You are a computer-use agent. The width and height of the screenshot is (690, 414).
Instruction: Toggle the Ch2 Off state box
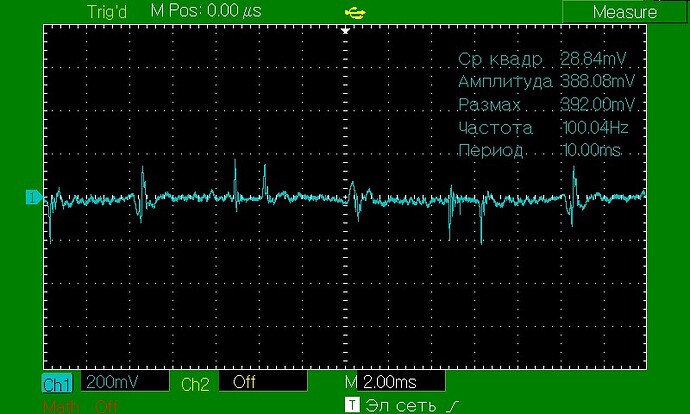coord(262,382)
